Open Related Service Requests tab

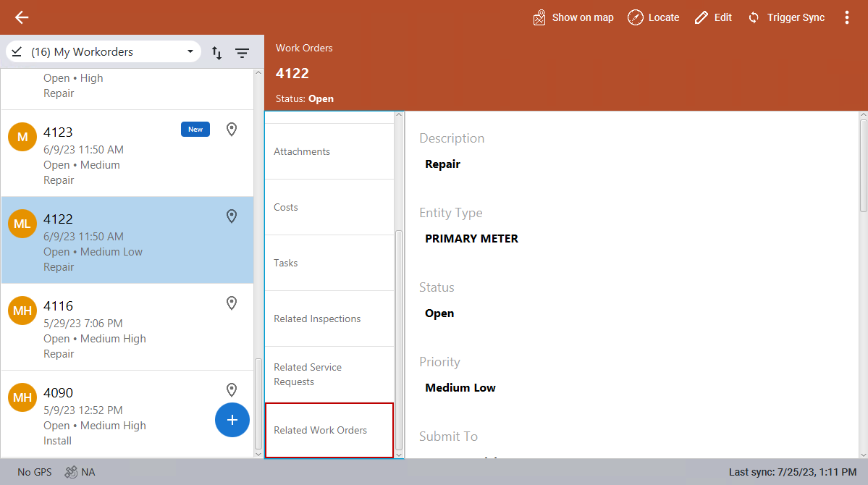[329, 374]
